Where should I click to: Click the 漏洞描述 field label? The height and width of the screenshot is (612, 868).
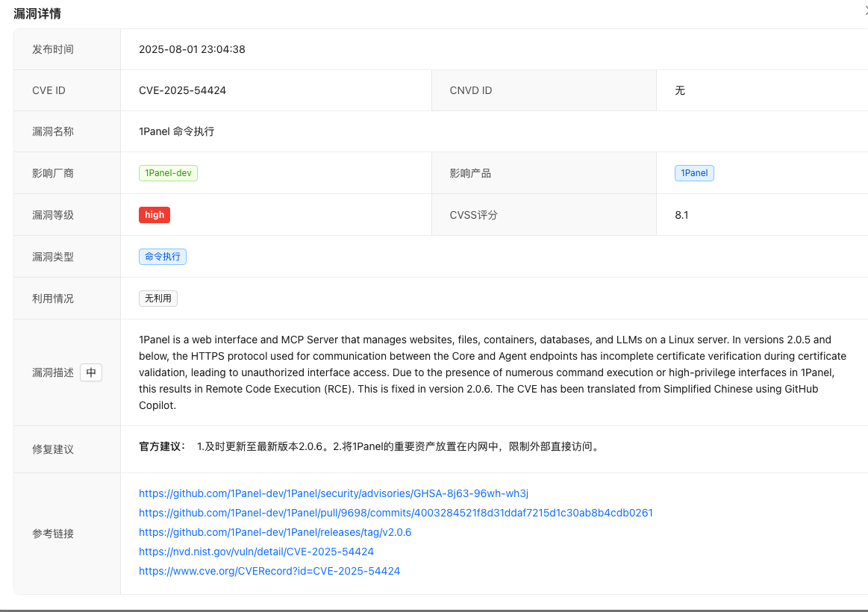[52, 372]
